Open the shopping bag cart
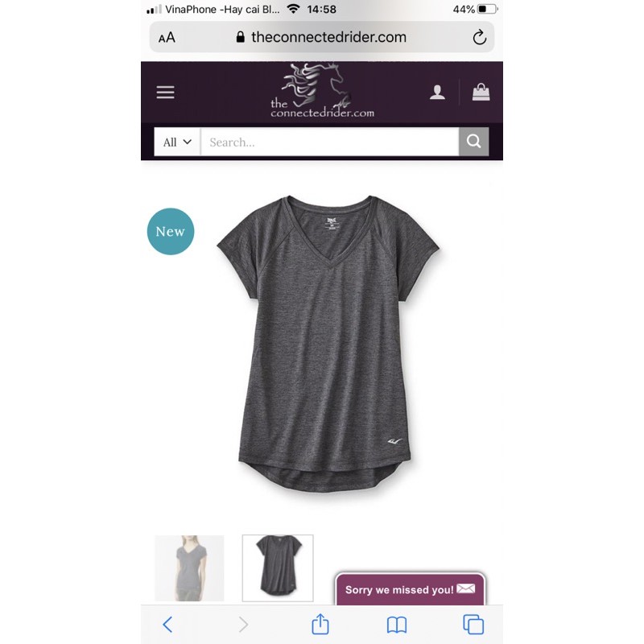This screenshot has width=644, height=644. tap(481, 93)
